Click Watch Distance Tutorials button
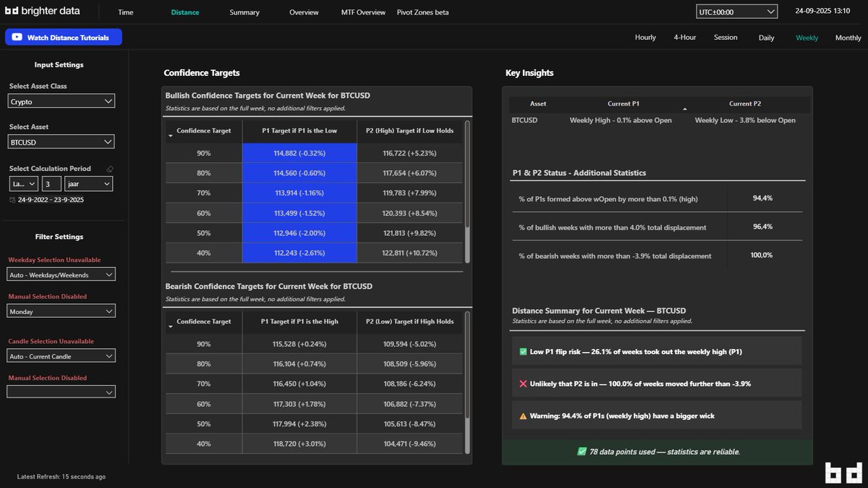This screenshot has height=488, width=868. click(63, 38)
